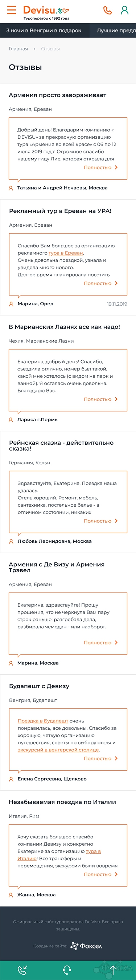This screenshot has height=980, width=136.
Task: Click the Devisu.ru logo
Action: pos(46,12)
